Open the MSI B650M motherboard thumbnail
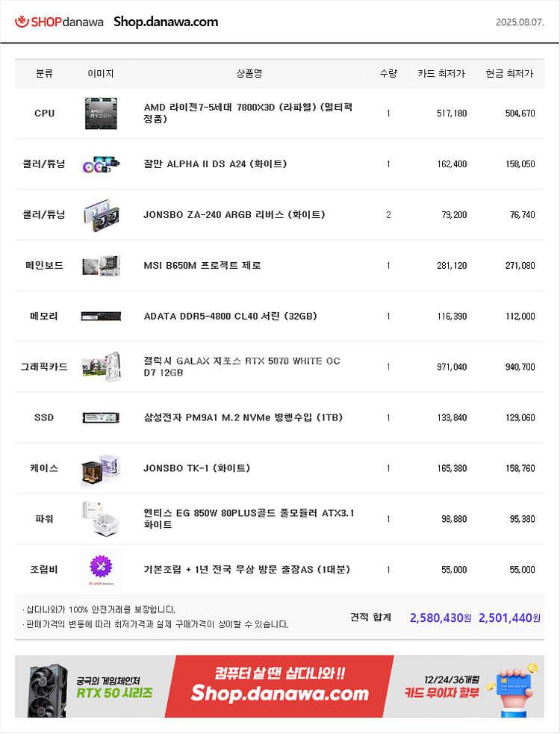This screenshot has height=734, width=560. pos(101,265)
